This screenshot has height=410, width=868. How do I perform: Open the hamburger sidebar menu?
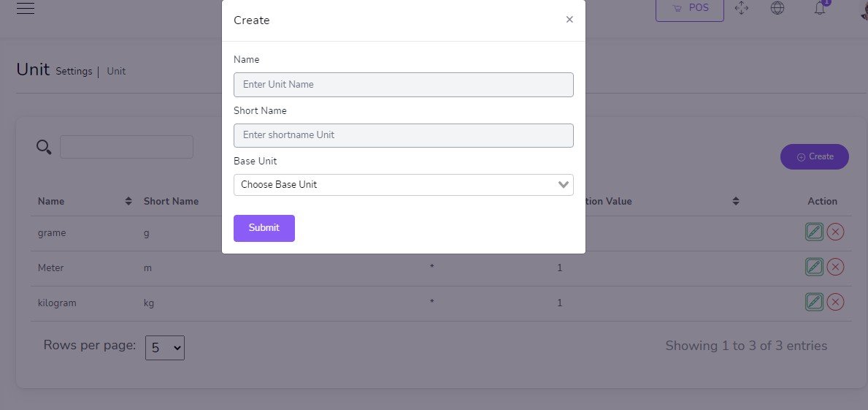[26, 9]
